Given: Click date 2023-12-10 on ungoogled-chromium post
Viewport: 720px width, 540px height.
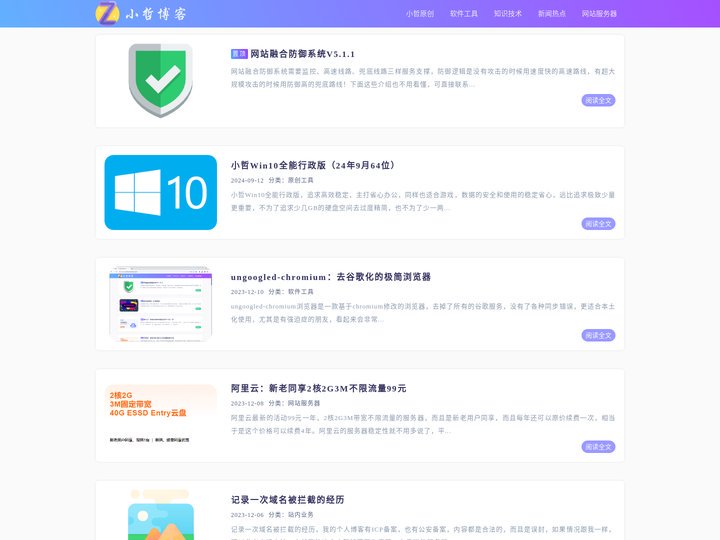Looking at the screenshot, I should [x=247, y=292].
